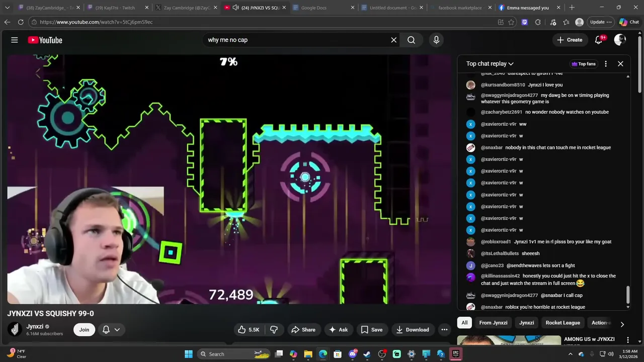Open browser profile avatar
Image resolution: width=644 pixels, height=362 pixels.
(x=580, y=22)
